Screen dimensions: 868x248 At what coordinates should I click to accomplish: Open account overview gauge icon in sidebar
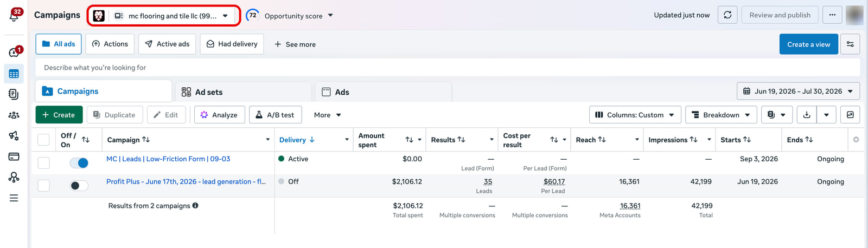coord(15,52)
